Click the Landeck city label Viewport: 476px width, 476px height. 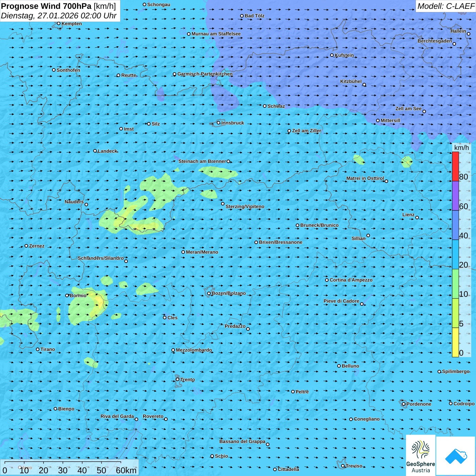pyautogui.click(x=107, y=151)
